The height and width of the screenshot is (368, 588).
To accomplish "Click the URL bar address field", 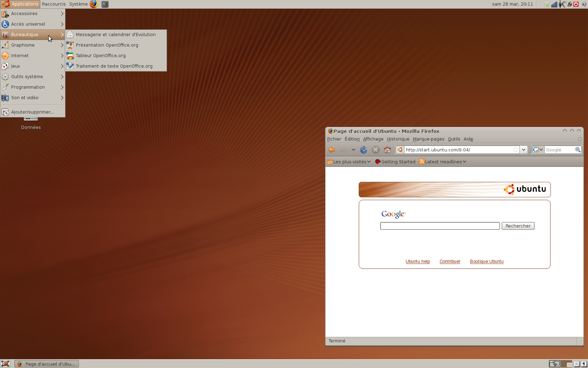I will click(458, 150).
